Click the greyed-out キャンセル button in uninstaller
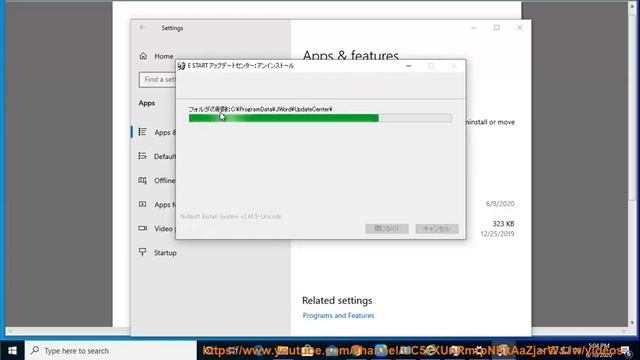 437,229
